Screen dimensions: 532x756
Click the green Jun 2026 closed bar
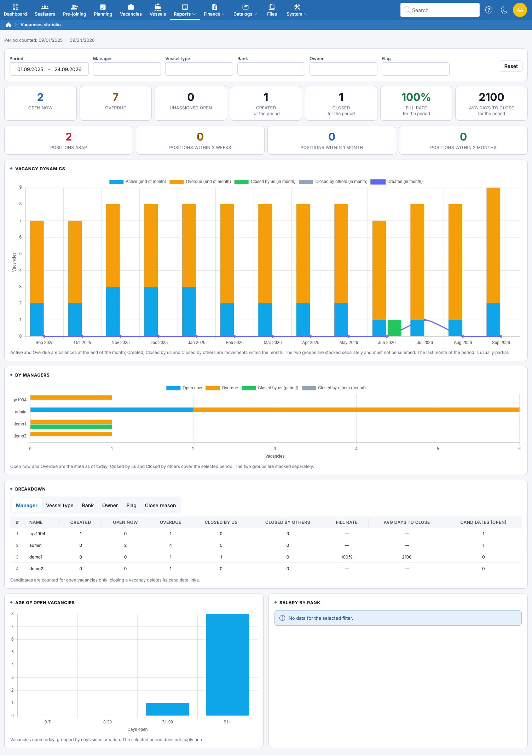point(394,328)
